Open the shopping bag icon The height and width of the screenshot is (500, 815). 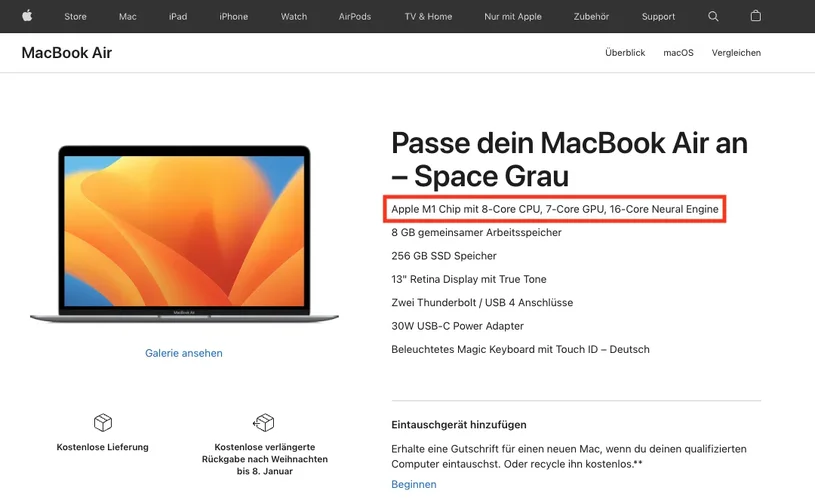(756, 16)
